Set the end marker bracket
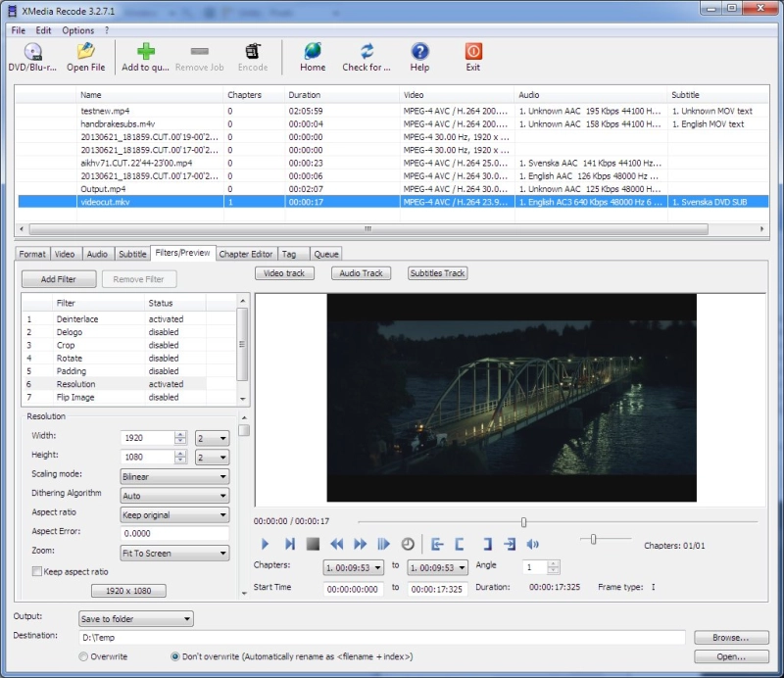This screenshot has height=678, width=784. pos(487,544)
